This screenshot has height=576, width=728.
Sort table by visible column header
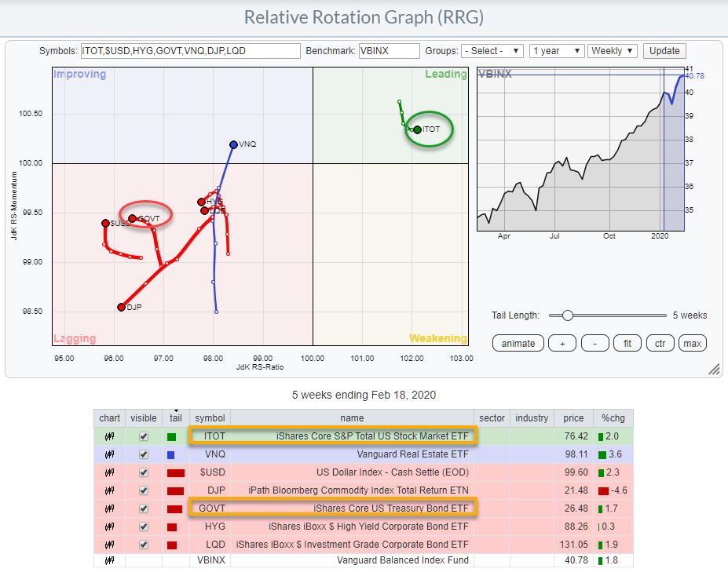[x=144, y=417]
